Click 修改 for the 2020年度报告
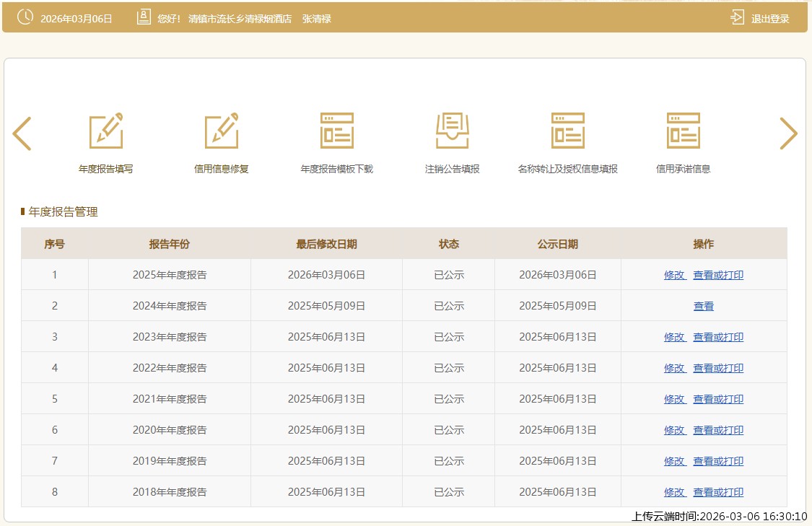812x526 pixels. [x=675, y=430]
